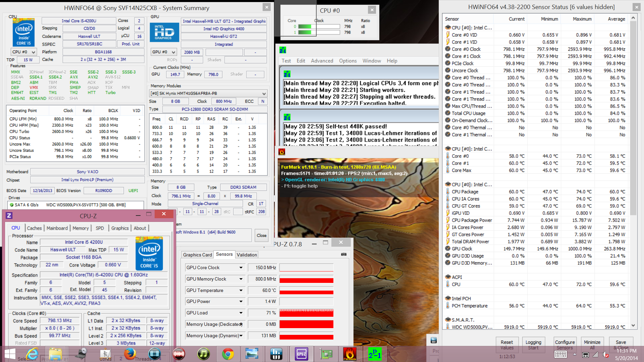Click Minimize All button
The height and width of the screenshot is (362, 644).
pyautogui.click(x=592, y=344)
